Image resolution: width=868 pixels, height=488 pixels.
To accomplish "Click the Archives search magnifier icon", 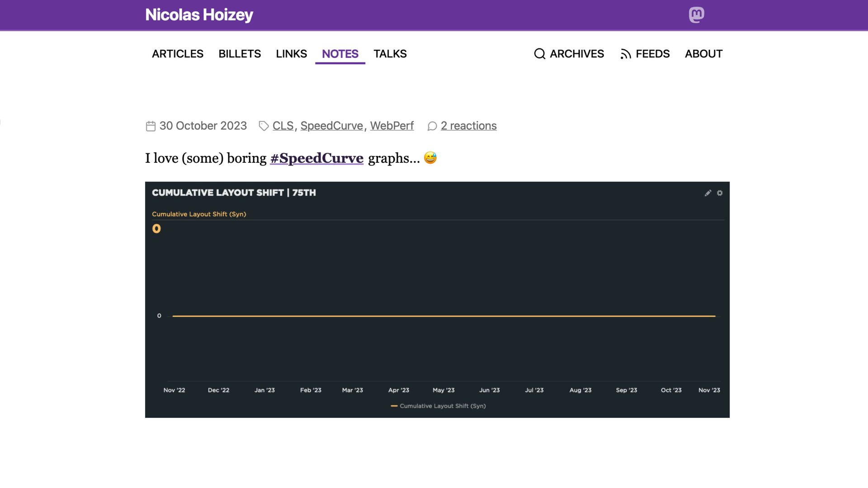I will tap(539, 54).
